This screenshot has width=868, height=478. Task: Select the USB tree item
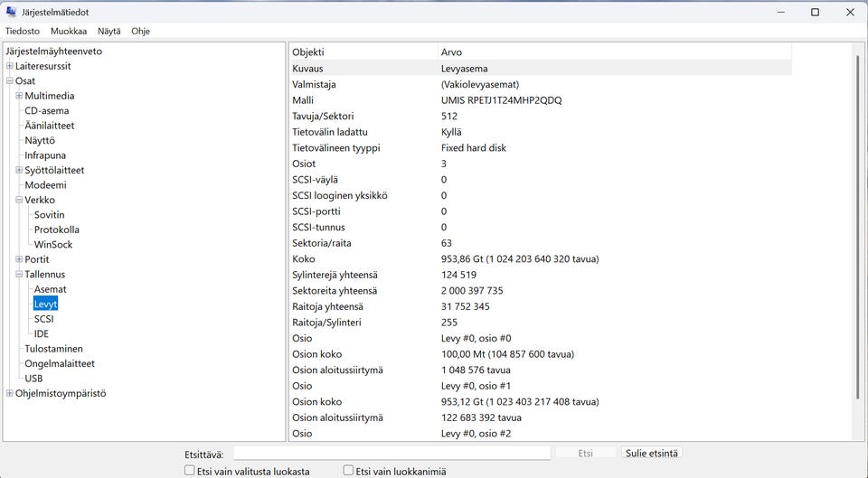(x=33, y=379)
